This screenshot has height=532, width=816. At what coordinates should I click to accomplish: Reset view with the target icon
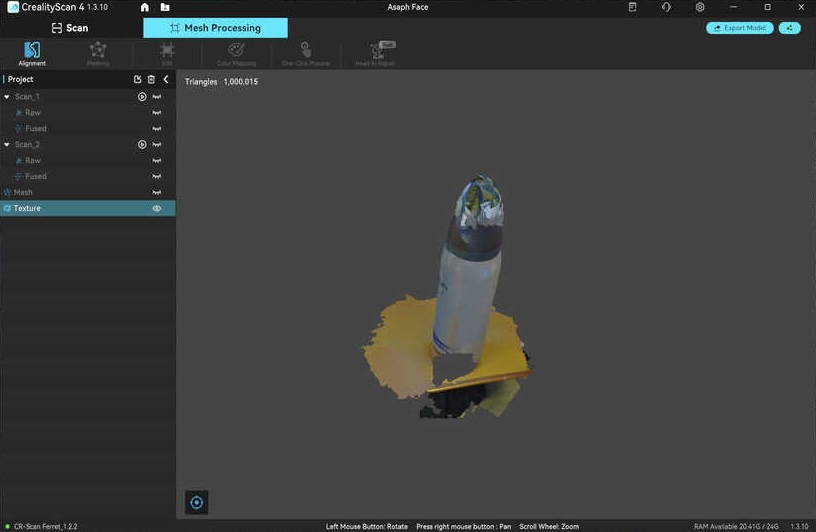pos(197,503)
